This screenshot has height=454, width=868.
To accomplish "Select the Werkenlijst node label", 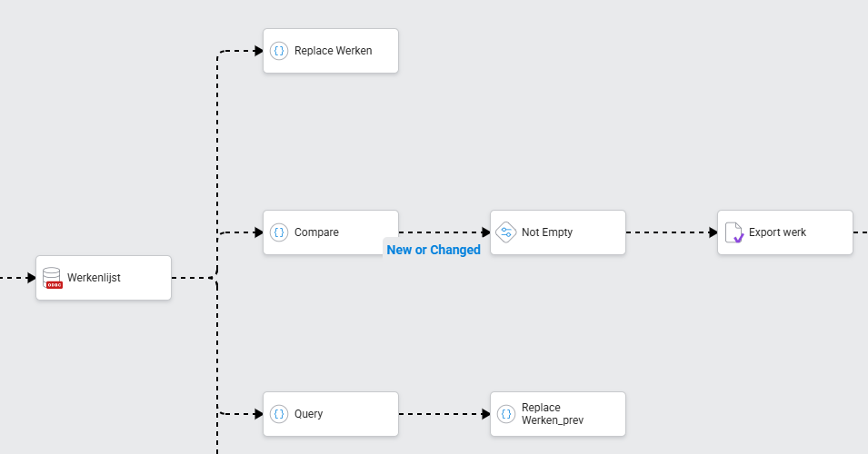I will pos(94,278).
